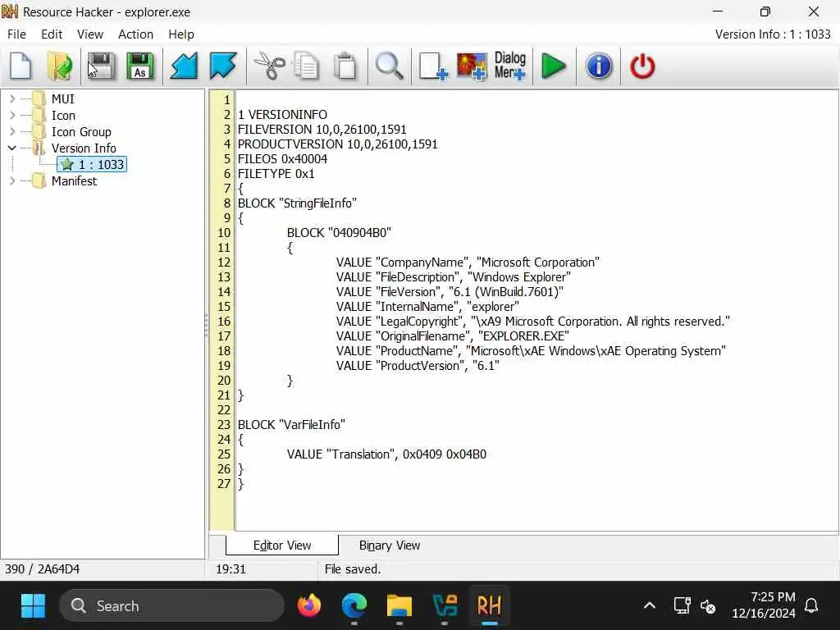Click the taskbar Search box
The width and height of the screenshot is (840, 630).
(x=171, y=606)
